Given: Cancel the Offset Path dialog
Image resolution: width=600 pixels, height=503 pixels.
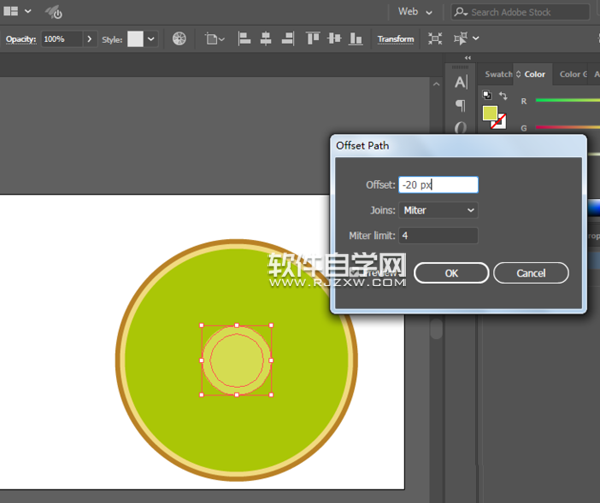Looking at the screenshot, I should [531, 273].
